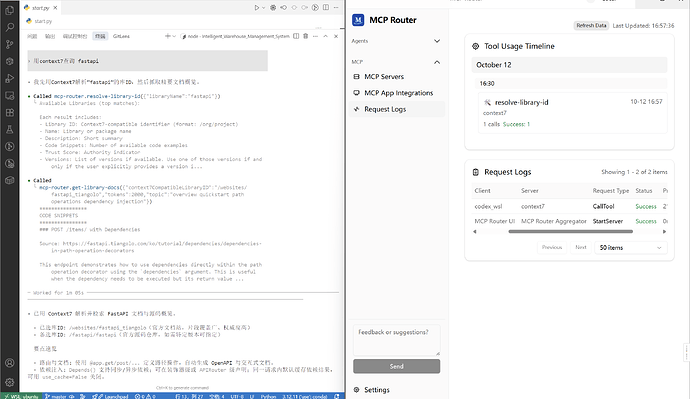Run the Python file with play button

(257, 7)
